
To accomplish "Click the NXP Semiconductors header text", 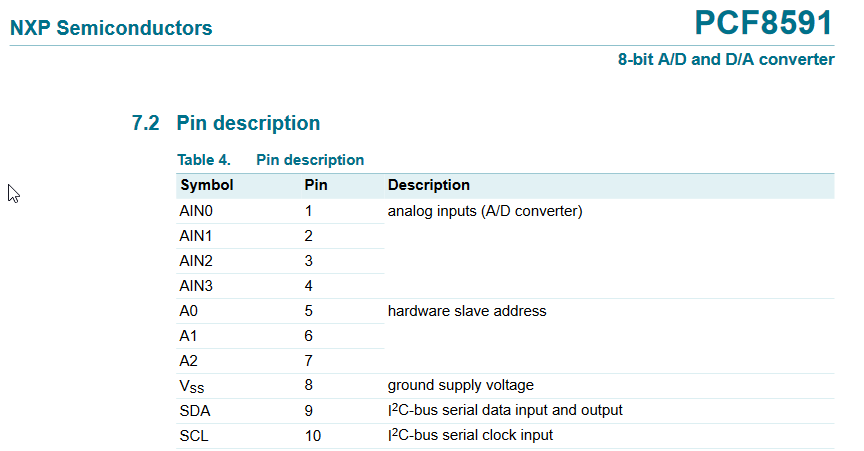I will tap(111, 28).
